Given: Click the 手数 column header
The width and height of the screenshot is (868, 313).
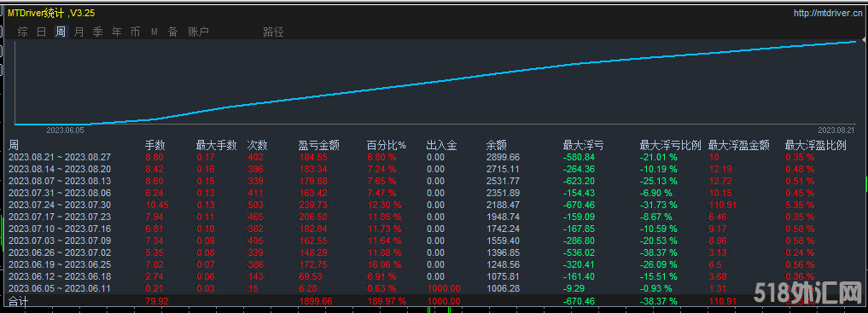Looking at the screenshot, I should pyautogui.click(x=155, y=146).
